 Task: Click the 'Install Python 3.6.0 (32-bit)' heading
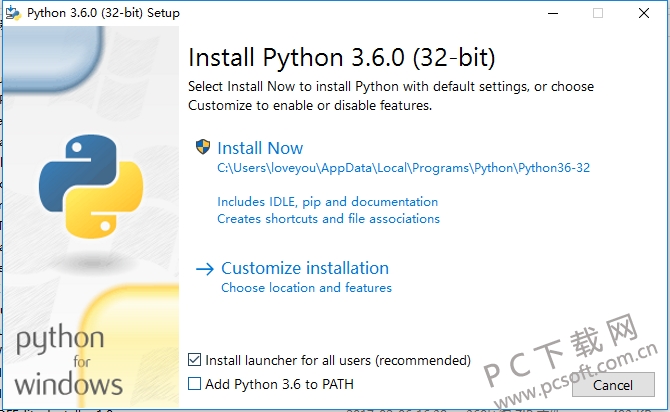click(x=341, y=55)
